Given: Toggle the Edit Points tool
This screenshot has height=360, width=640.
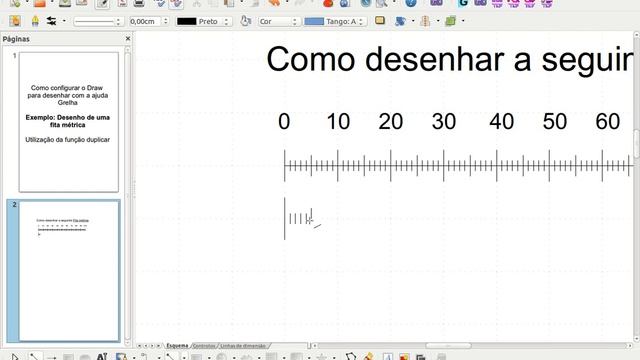Looking at the screenshot, I should click(x=351, y=357).
